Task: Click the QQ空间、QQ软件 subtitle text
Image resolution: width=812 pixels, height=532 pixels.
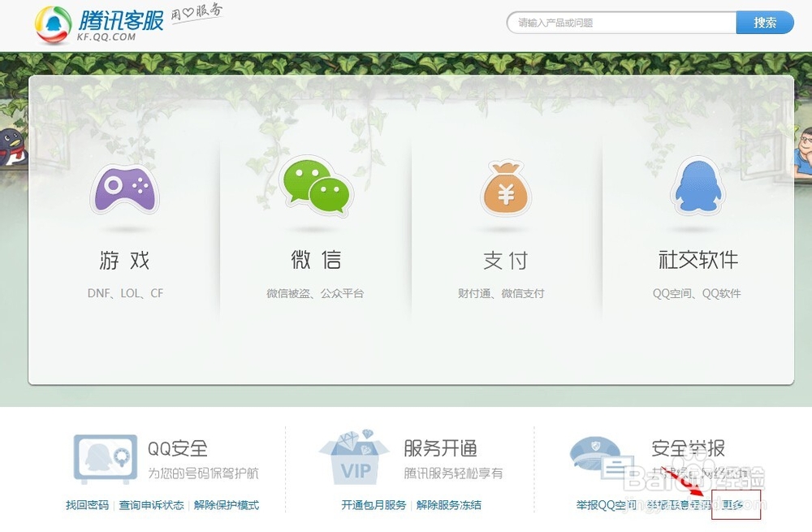Action: coord(697,294)
